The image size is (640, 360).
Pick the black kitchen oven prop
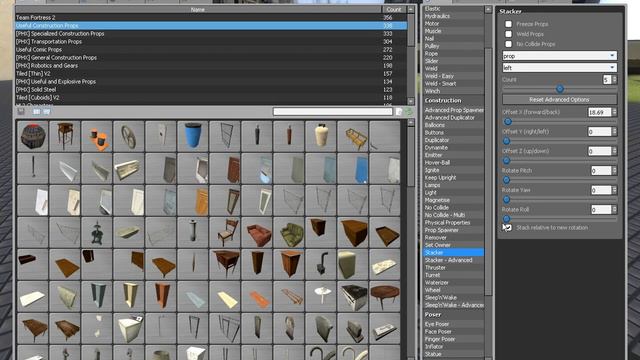tap(353, 296)
